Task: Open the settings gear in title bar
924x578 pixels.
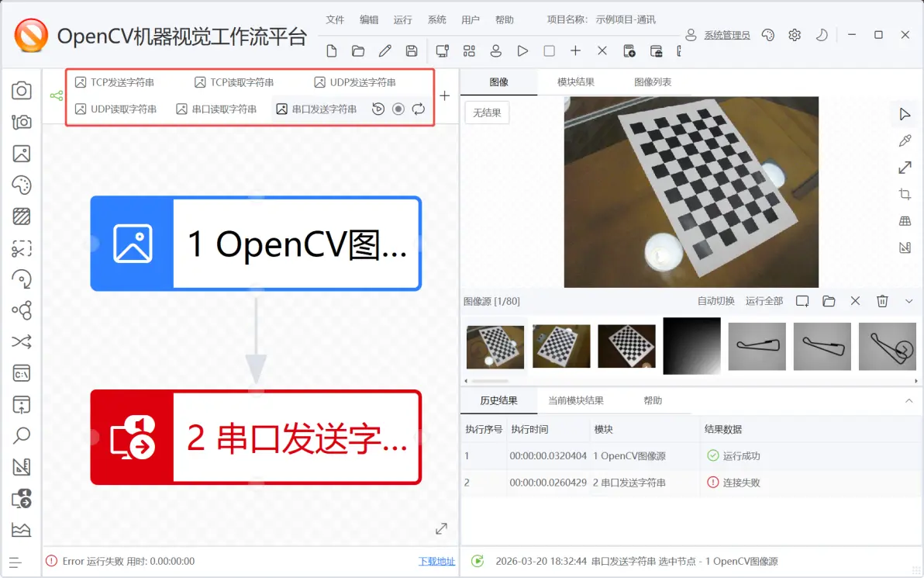Action: [795, 35]
